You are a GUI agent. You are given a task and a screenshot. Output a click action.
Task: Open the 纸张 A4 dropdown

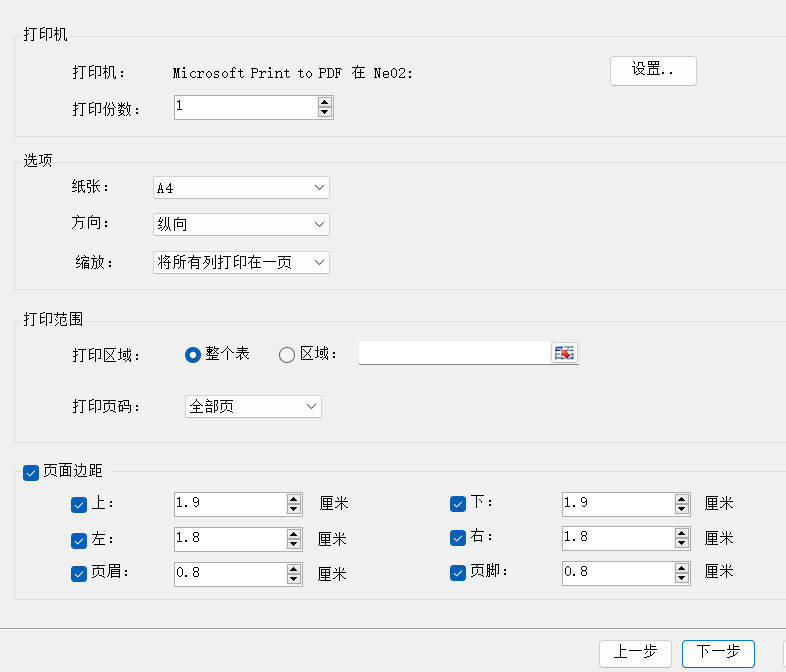click(x=241, y=187)
